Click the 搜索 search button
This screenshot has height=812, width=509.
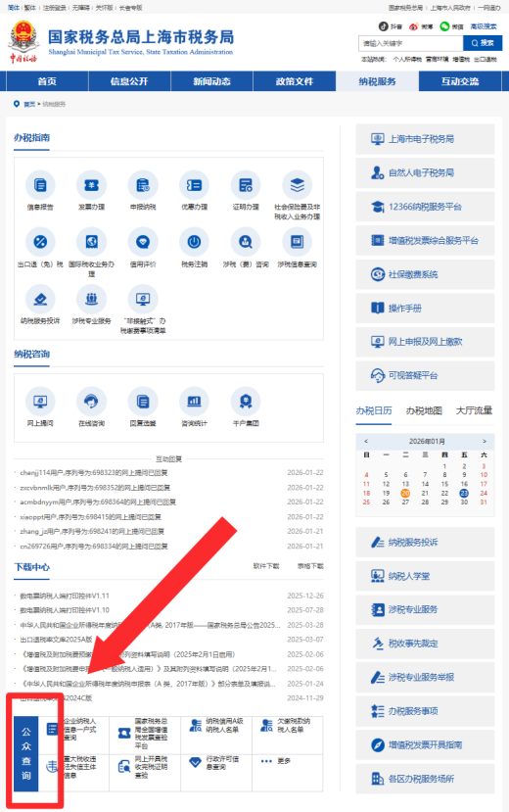point(483,43)
